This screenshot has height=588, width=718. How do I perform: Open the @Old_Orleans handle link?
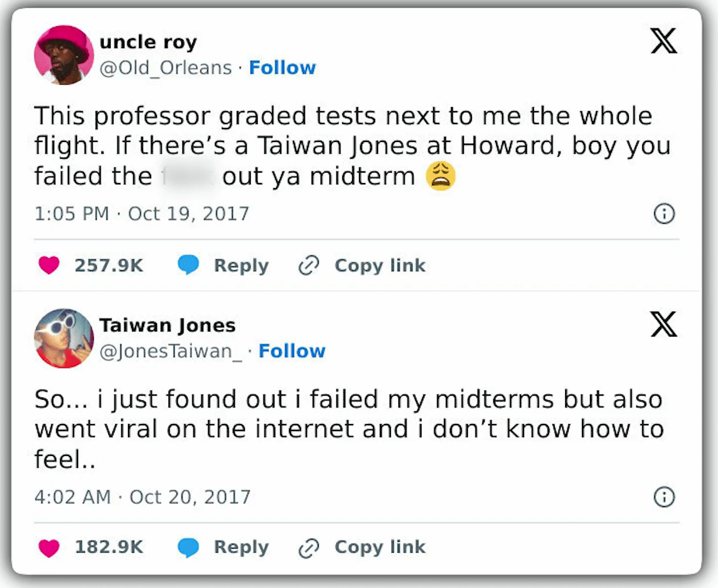pyautogui.click(x=166, y=68)
